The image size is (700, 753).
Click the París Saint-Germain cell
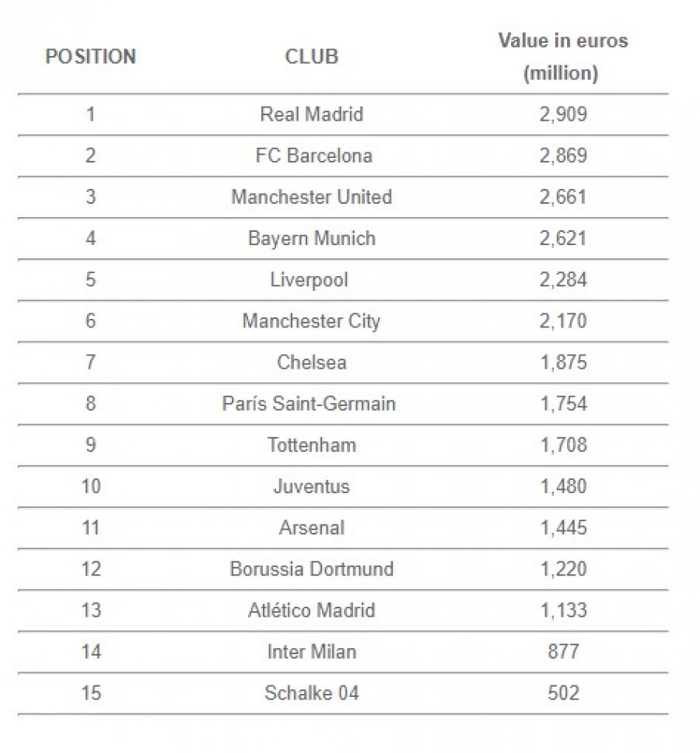310,404
